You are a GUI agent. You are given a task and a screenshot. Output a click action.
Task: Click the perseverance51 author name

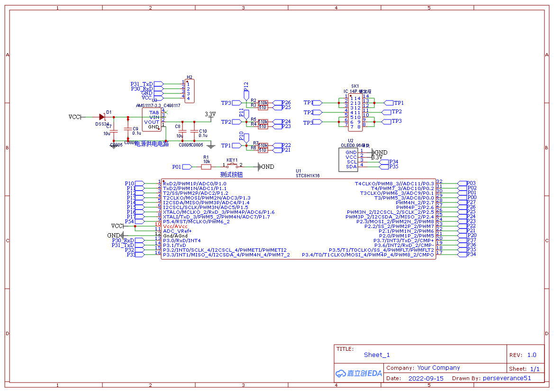507,378
